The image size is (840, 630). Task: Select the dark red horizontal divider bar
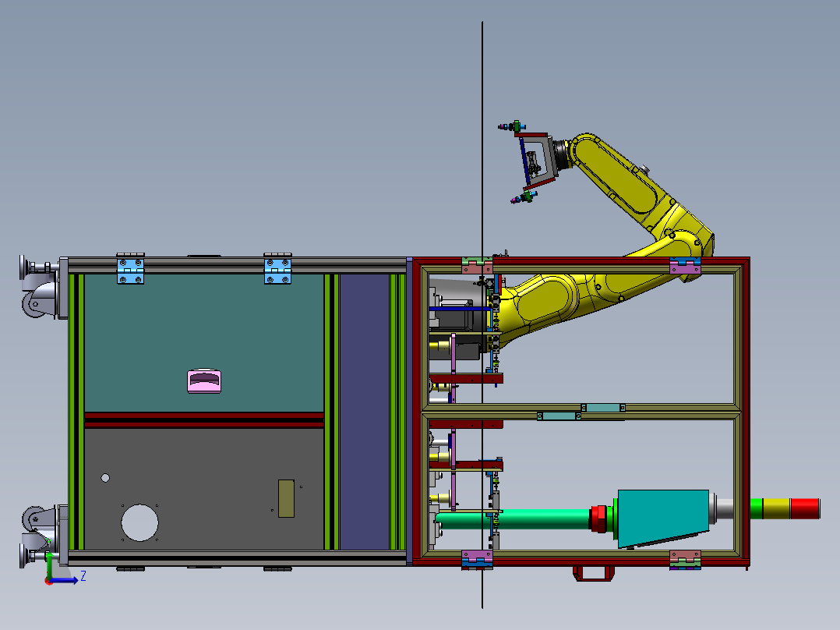coord(203,419)
